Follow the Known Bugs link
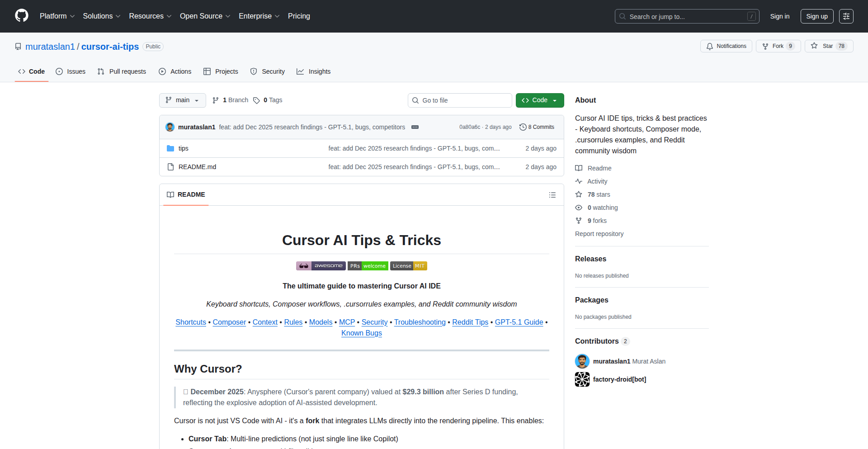The height and width of the screenshot is (449, 868). coord(361,333)
